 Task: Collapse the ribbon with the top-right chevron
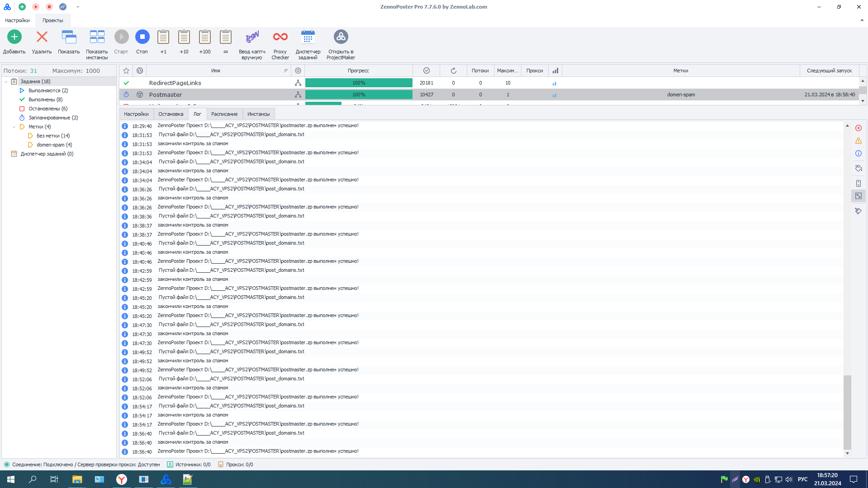(862, 20)
